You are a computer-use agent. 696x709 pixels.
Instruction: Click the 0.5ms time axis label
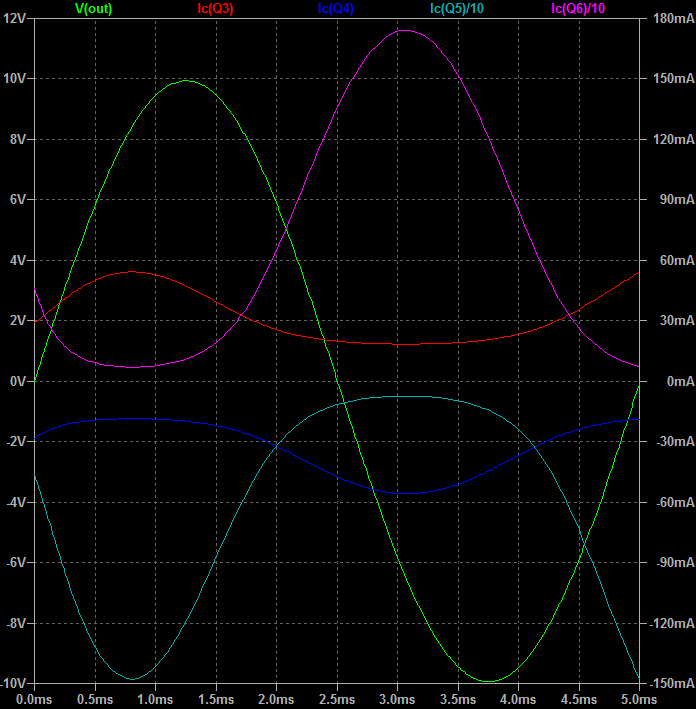pos(95,700)
